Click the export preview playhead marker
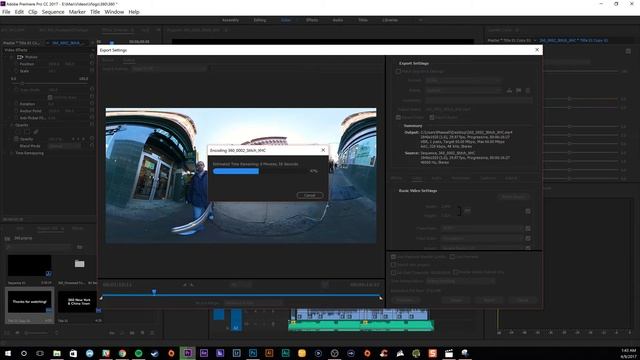Screen dimensions: 640x360 (154, 292)
